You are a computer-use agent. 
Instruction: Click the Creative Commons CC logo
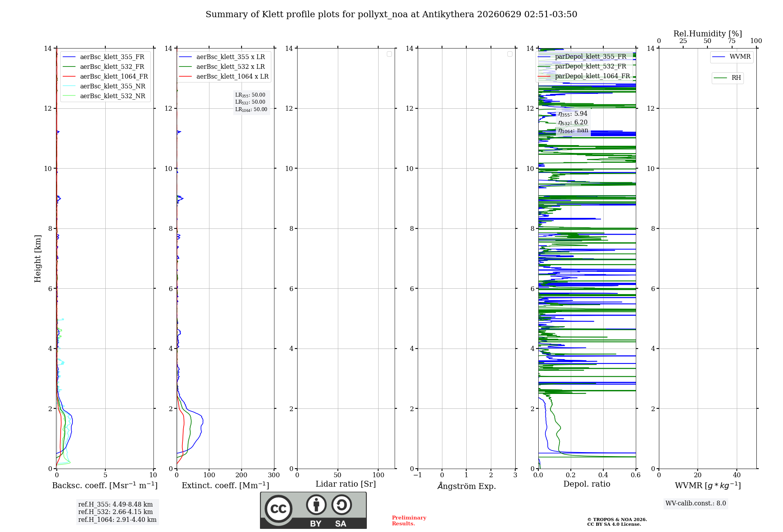278,509
